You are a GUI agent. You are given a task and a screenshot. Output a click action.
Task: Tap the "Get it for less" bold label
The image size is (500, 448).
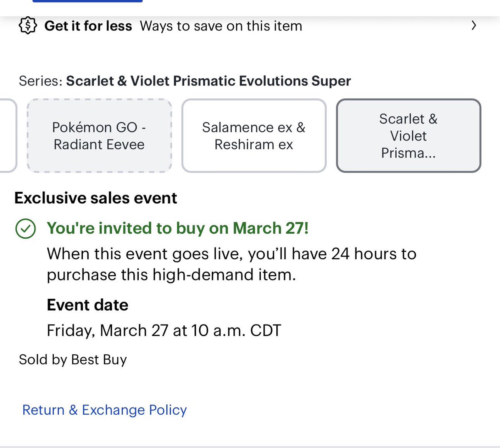pyautogui.click(x=88, y=26)
